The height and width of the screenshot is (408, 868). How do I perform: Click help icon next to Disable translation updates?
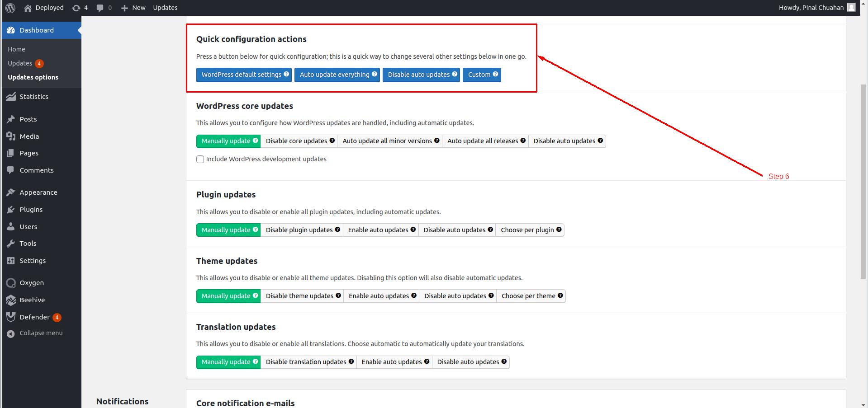click(x=351, y=361)
